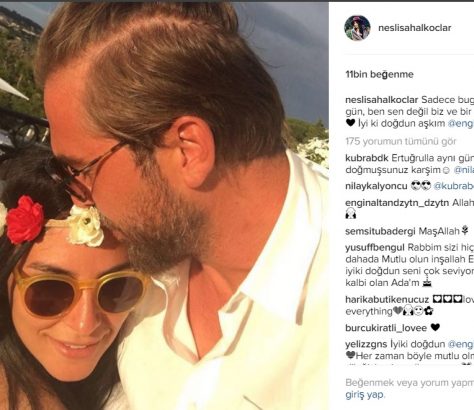
Task: Open enginaltandzytn_dzytn commenter profile
Action: pyautogui.click(x=397, y=203)
